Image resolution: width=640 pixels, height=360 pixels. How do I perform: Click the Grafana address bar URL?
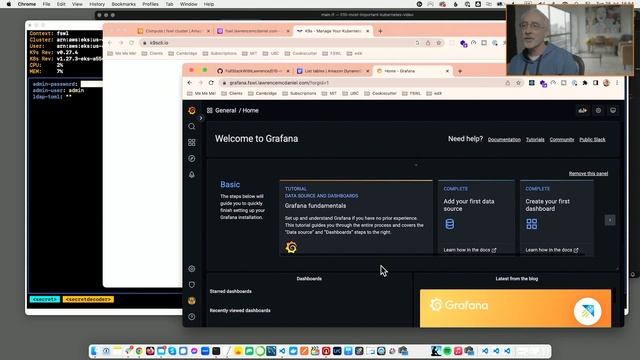[x=279, y=83]
